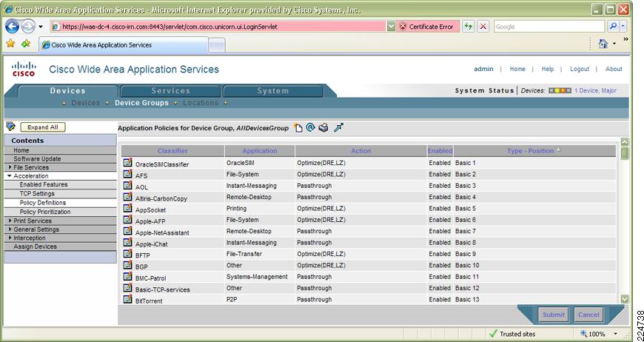Image resolution: width=644 pixels, height=342 pixels.
Task: Open edit icon for AFS policy
Action: [x=128, y=174]
